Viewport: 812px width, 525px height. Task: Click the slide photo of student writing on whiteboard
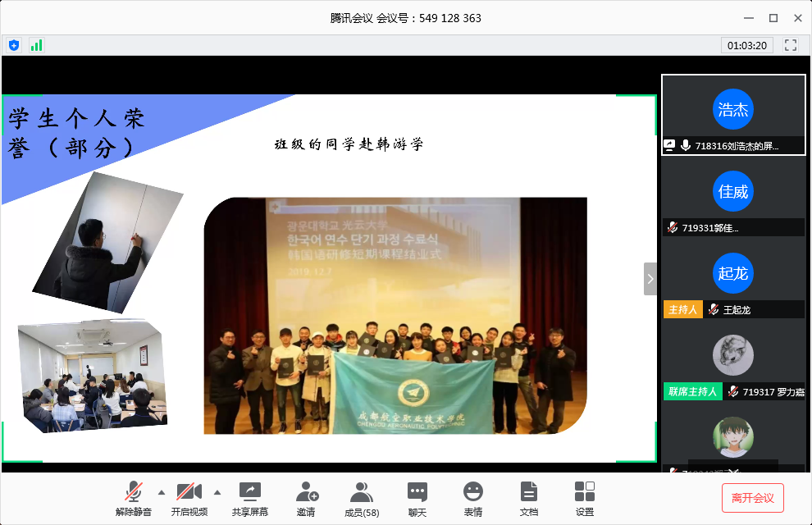[107, 242]
